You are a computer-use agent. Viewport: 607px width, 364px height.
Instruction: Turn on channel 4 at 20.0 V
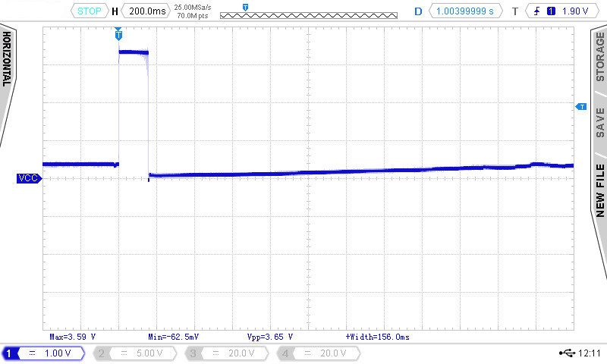[x=318, y=353]
